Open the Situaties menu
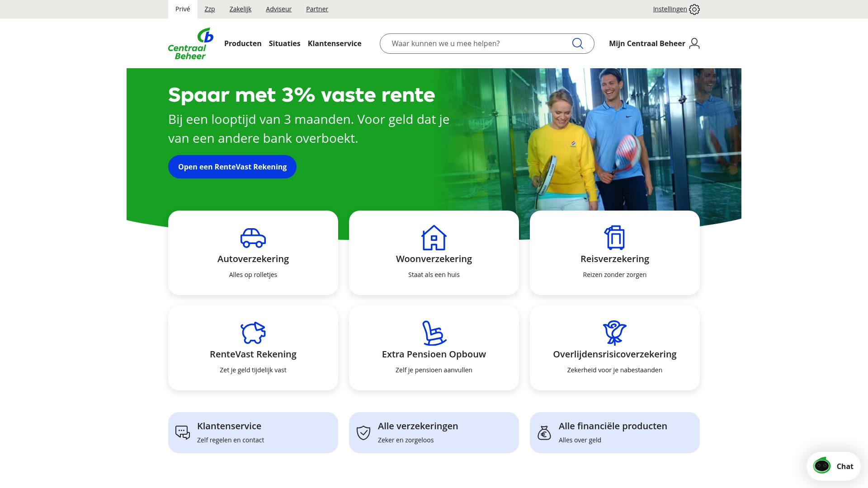Image resolution: width=868 pixels, height=488 pixels. 284,43
